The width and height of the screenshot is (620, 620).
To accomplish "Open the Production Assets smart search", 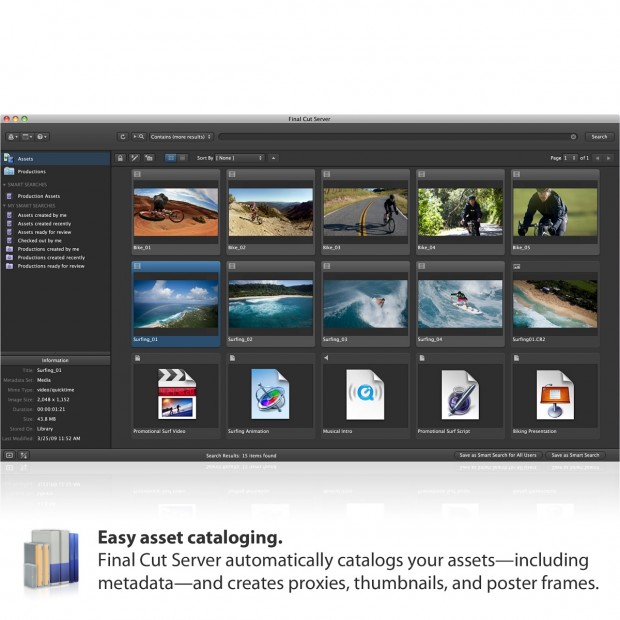I will tap(38, 196).
